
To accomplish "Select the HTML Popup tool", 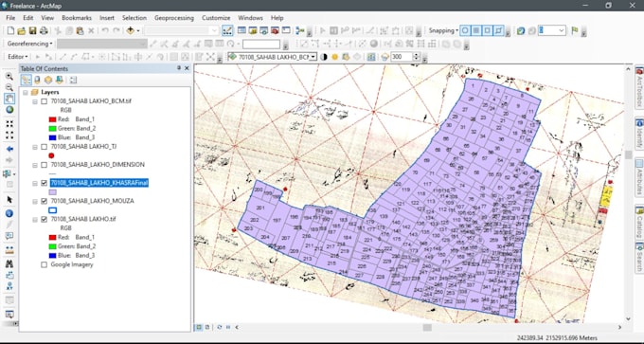I will (x=9, y=236).
